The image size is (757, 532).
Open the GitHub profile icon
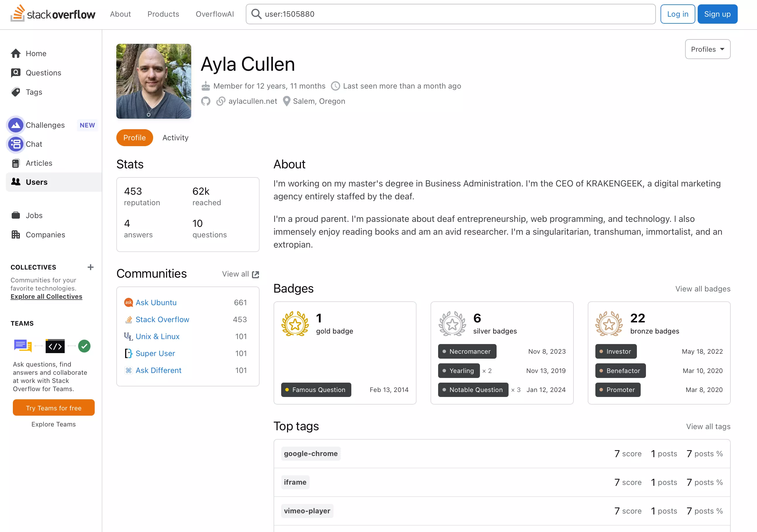tap(206, 101)
